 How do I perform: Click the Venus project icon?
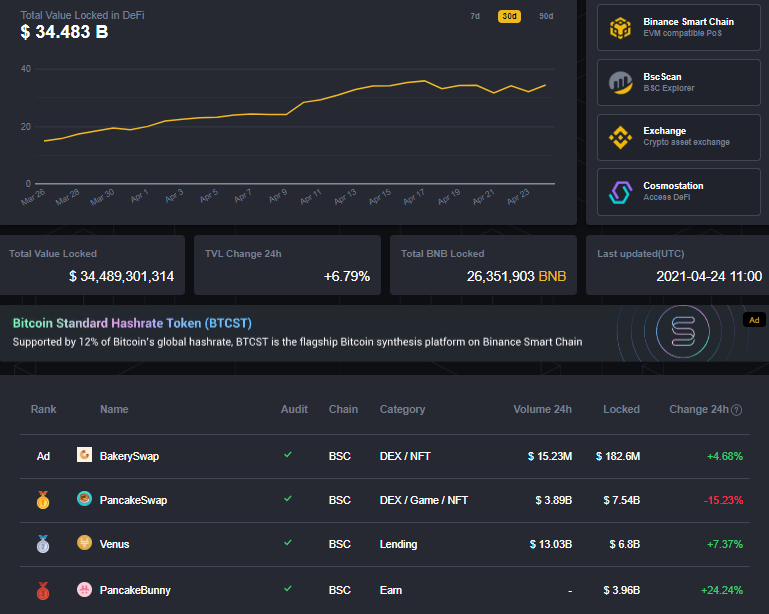tap(85, 544)
